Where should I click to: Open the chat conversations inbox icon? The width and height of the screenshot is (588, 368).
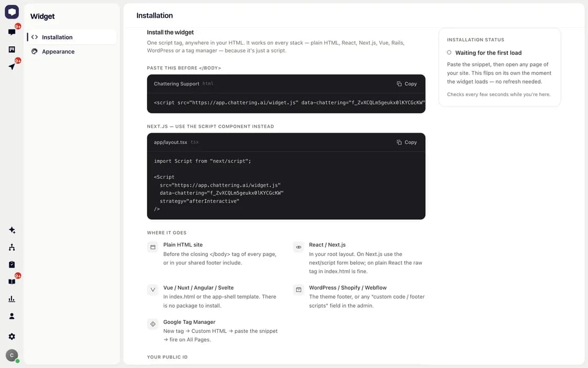pyautogui.click(x=12, y=32)
